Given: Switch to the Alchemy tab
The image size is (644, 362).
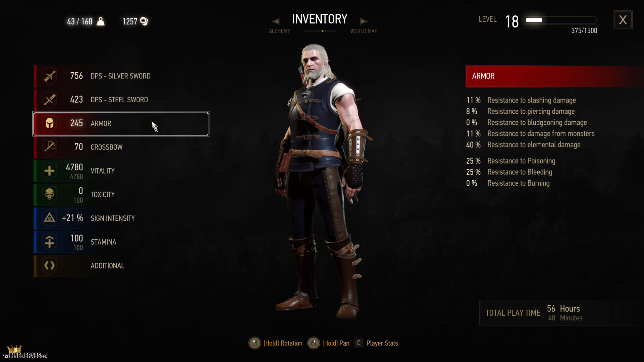Looking at the screenshot, I should [x=279, y=31].
